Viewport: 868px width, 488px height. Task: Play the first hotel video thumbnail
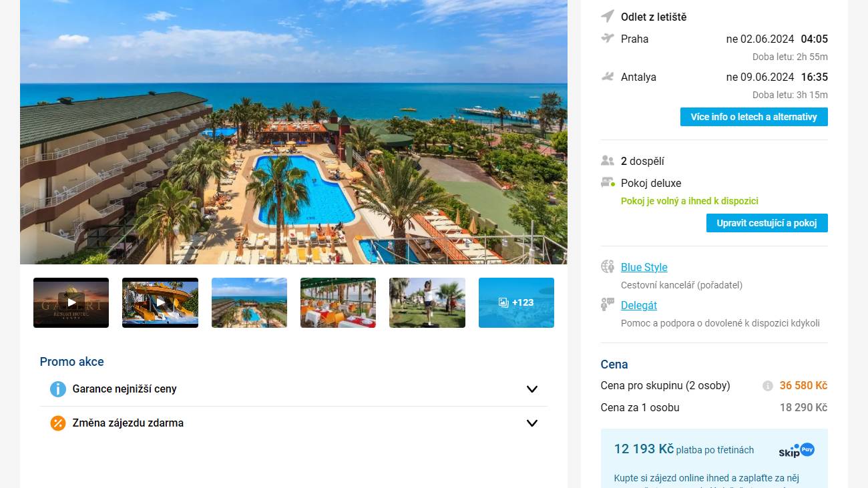pyautogui.click(x=71, y=302)
